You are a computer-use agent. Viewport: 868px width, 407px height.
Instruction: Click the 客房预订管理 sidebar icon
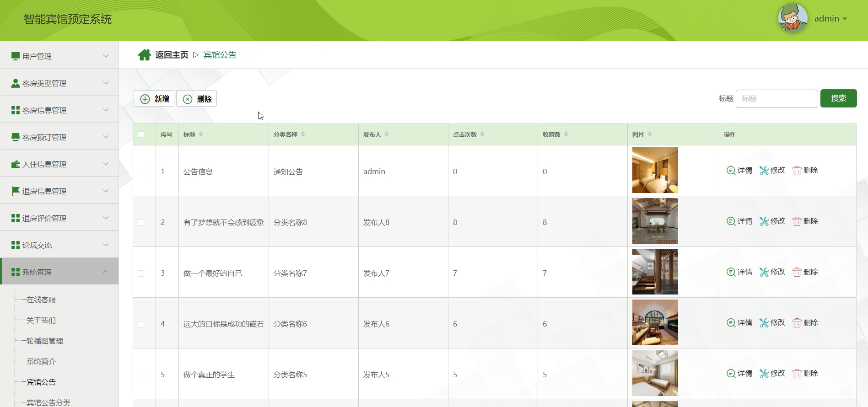click(x=16, y=137)
